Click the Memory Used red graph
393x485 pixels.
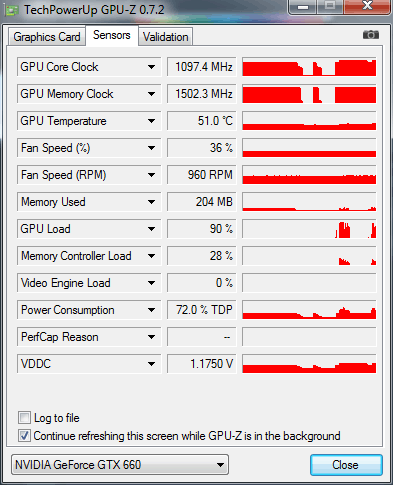(x=309, y=202)
